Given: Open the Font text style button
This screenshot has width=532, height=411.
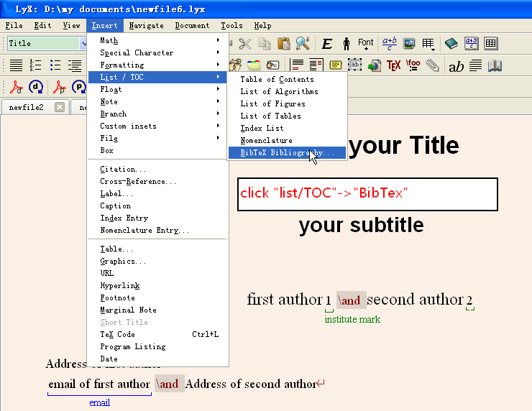Looking at the screenshot, I should tap(365, 44).
